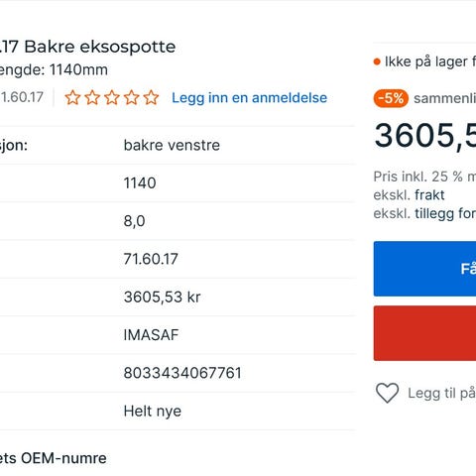This screenshot has height=476, width=476.
Task: Click the fourth rating star
Action: click(132, 98)
